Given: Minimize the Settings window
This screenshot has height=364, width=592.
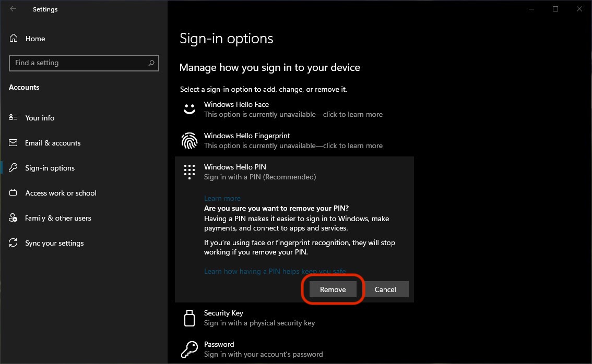Looking at the screenshot, I should point(531,9).
